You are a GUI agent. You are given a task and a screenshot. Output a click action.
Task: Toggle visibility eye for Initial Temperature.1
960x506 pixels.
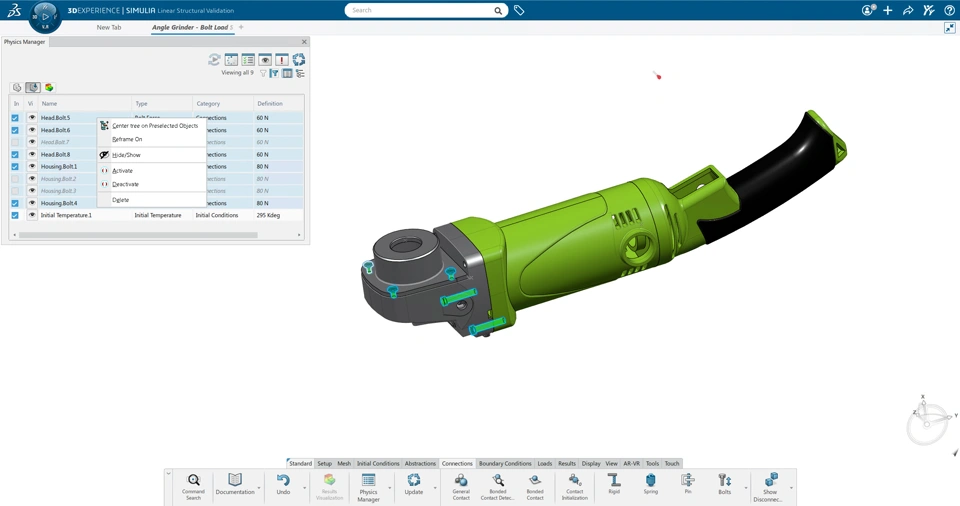[32, 215]
